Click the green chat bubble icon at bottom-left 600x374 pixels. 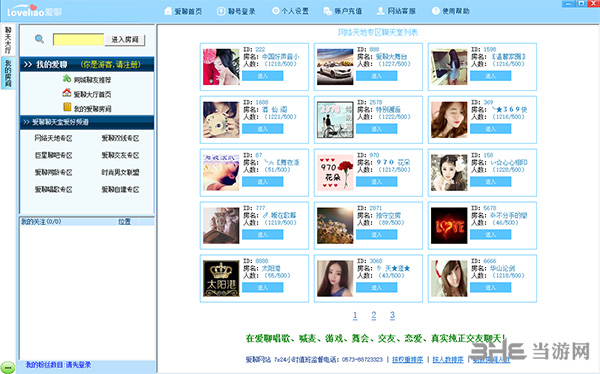pos(8,367)
